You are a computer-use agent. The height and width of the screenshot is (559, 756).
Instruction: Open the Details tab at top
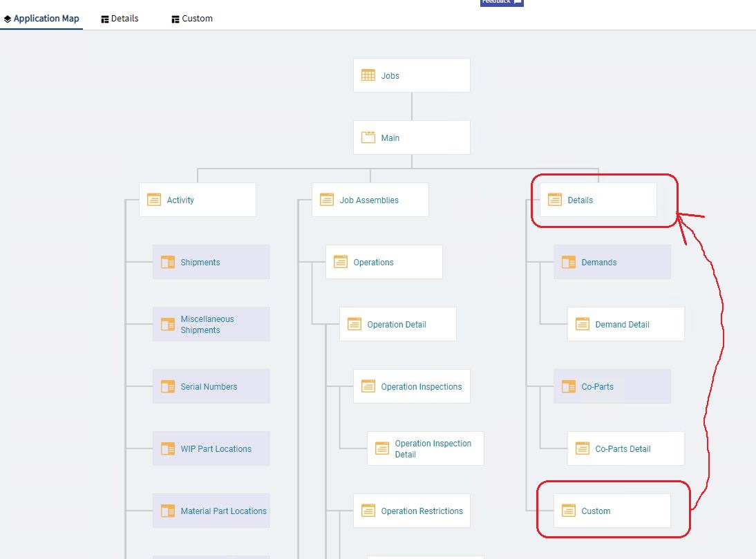120,19
